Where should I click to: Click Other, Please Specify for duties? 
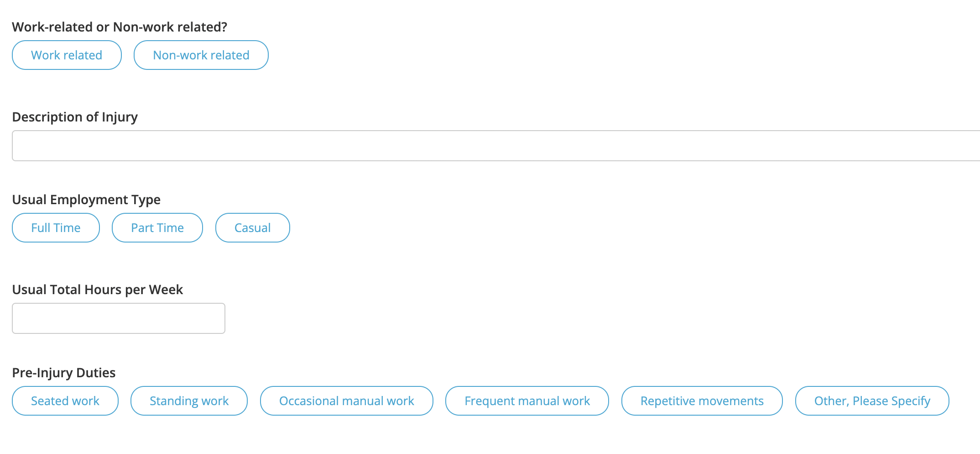coord(872,401)
